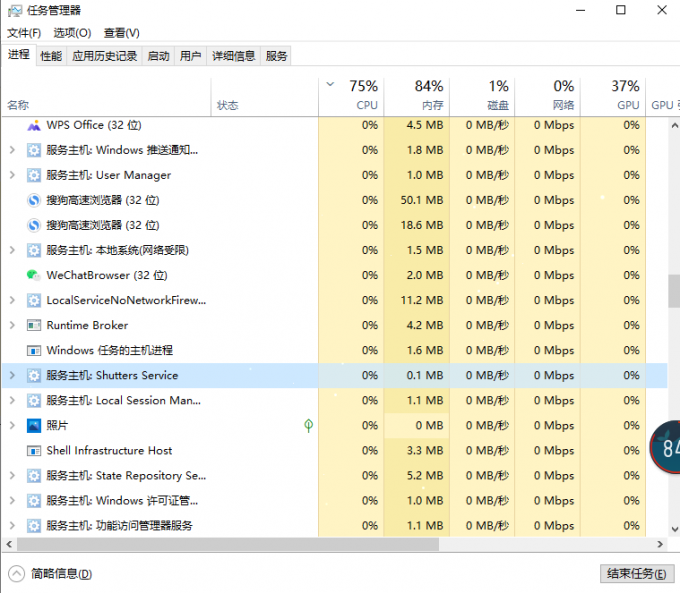
Task: Click the vertical scrollbar thumb
Action: click(674, 291)
